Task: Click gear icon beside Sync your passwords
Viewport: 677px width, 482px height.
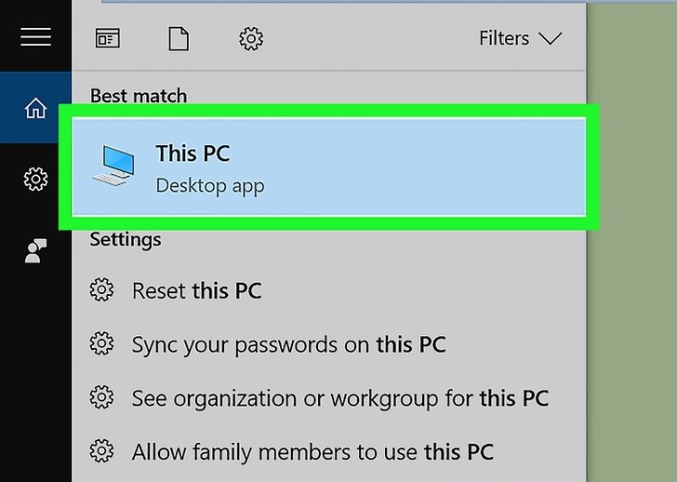Action: (101, 344)
